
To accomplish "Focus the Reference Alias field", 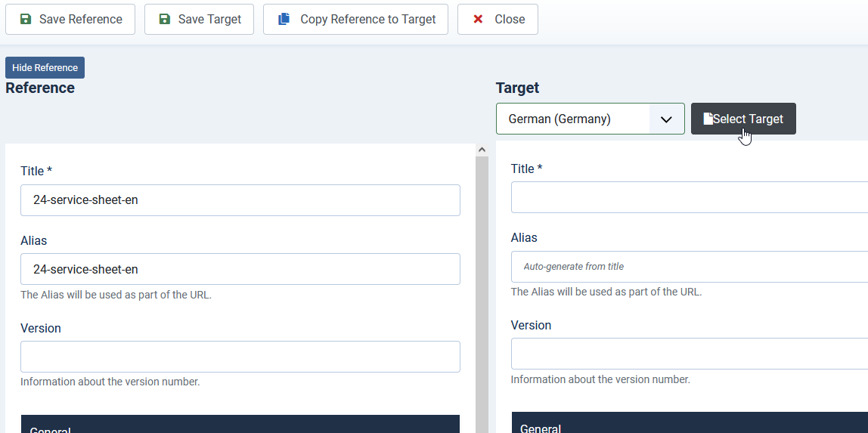I will pos(240,269).
